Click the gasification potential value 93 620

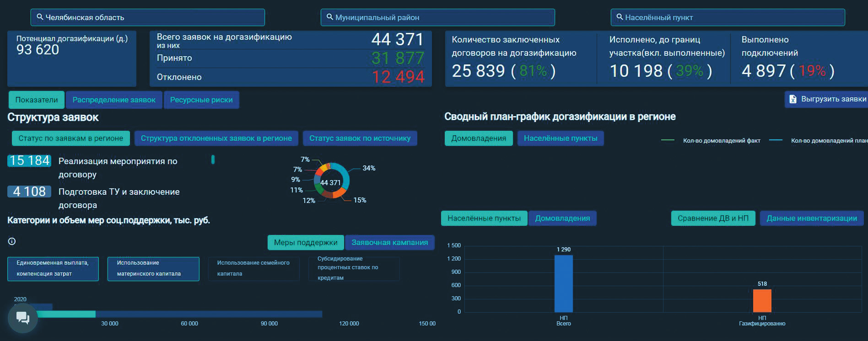(x=38, y=50)
